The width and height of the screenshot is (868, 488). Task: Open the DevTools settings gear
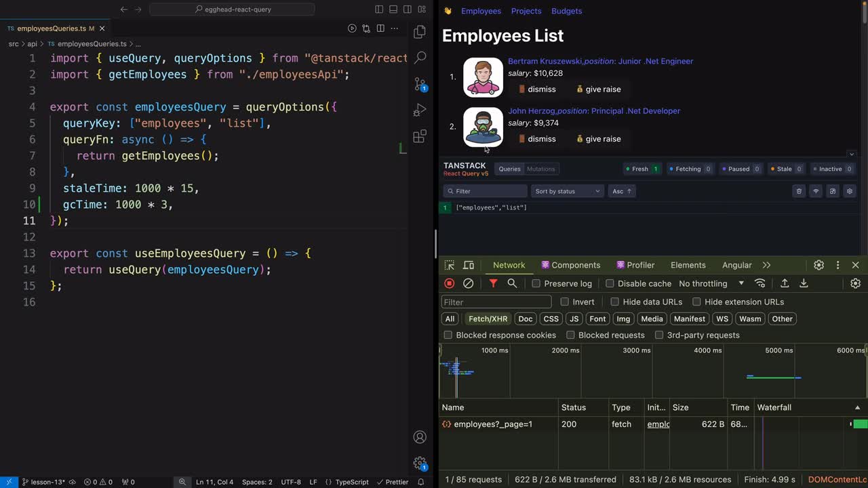(x=818, y=265)
